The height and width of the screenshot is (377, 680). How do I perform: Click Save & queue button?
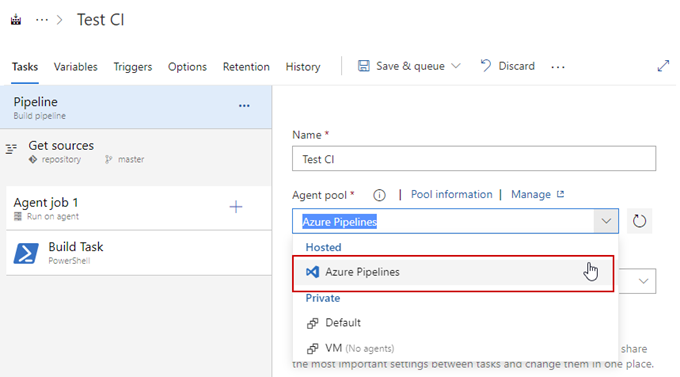click(x=401, y=66)
